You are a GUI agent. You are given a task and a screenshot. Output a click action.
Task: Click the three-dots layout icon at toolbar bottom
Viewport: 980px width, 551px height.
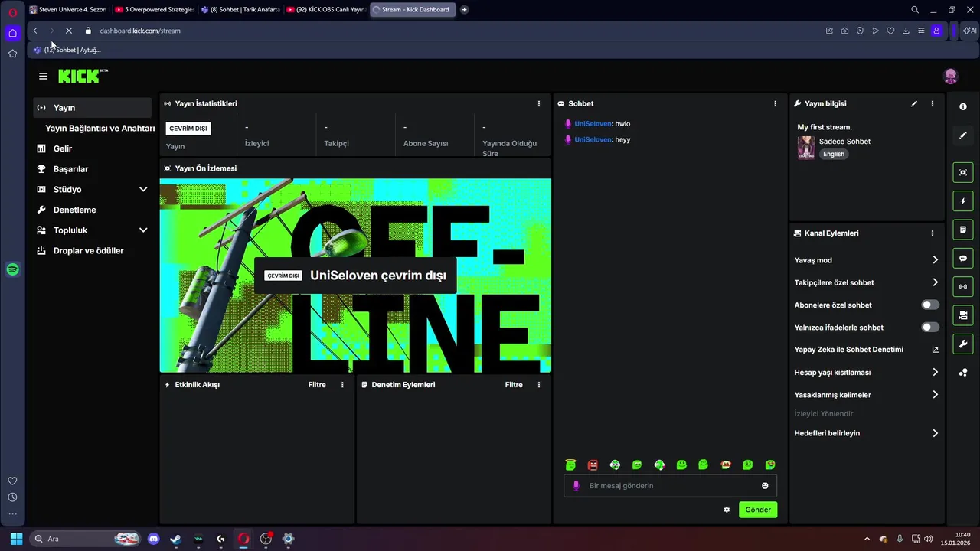coord(963,373)
